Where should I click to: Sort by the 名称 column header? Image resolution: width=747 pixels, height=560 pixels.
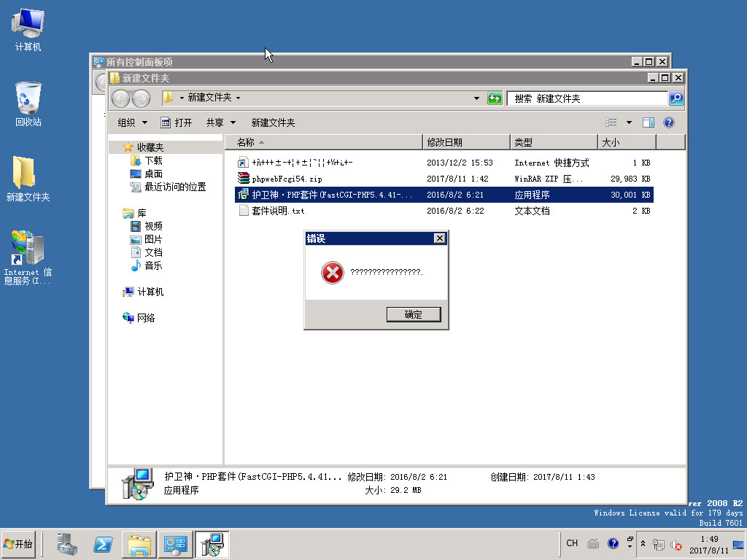coord(323,142)
